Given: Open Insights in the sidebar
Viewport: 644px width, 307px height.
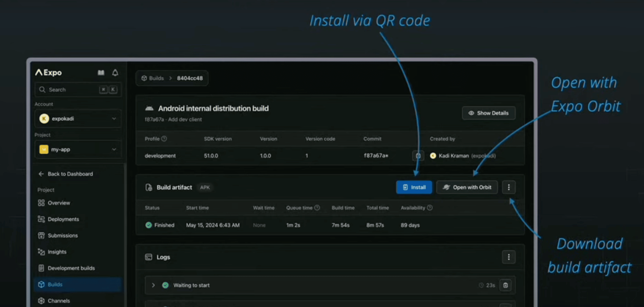Looking at the screenshot, I should (x=52, y=252).
